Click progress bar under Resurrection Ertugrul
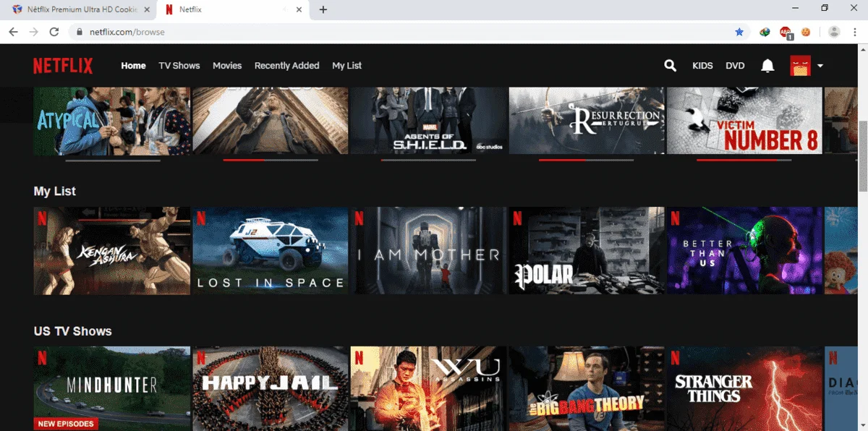This screenshot has height=431, width=868. [587, 160]
